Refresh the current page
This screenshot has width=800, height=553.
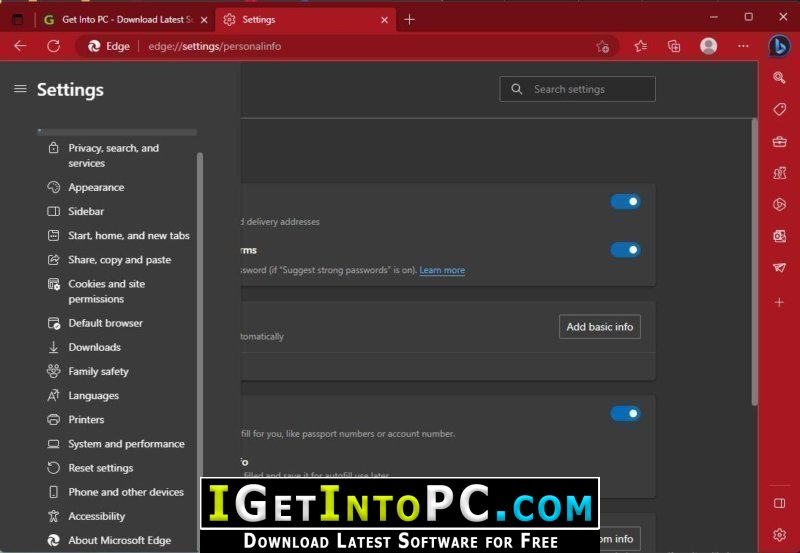click(54, 46)
